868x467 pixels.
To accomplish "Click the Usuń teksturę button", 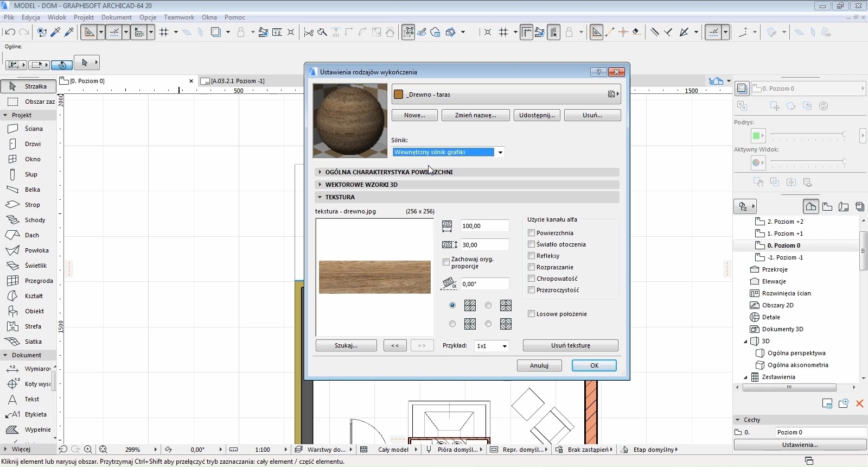I will point(570,345).
